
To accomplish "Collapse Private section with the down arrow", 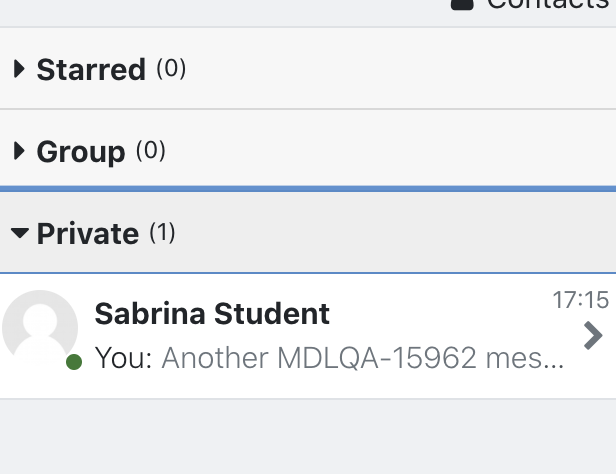I will [20, 233].
